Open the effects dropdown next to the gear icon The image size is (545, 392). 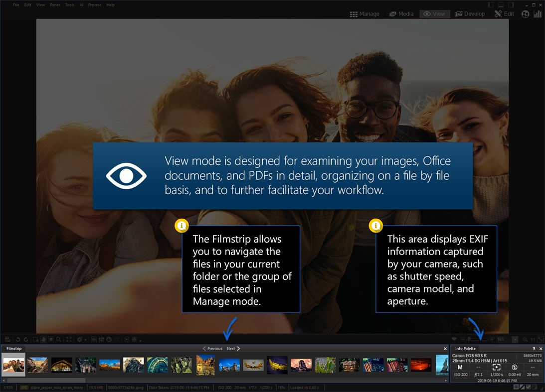pyautogui.click(x=86, y=339)
